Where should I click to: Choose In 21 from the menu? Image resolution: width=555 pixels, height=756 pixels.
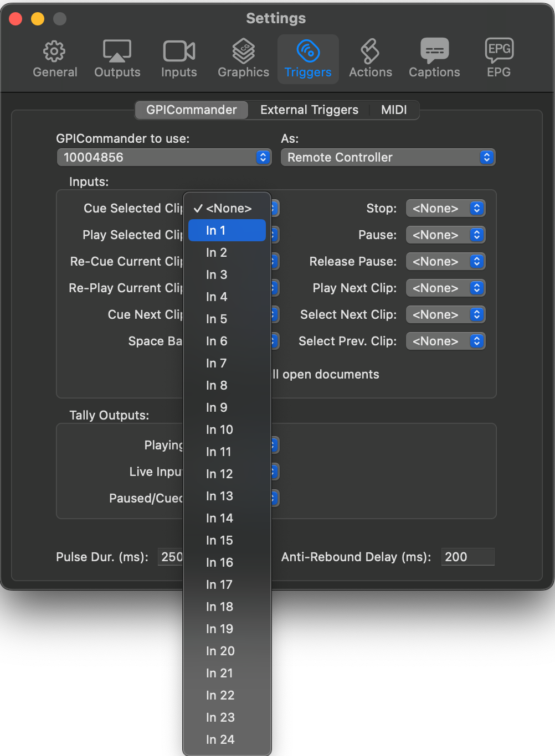click(x=227, y=673)
